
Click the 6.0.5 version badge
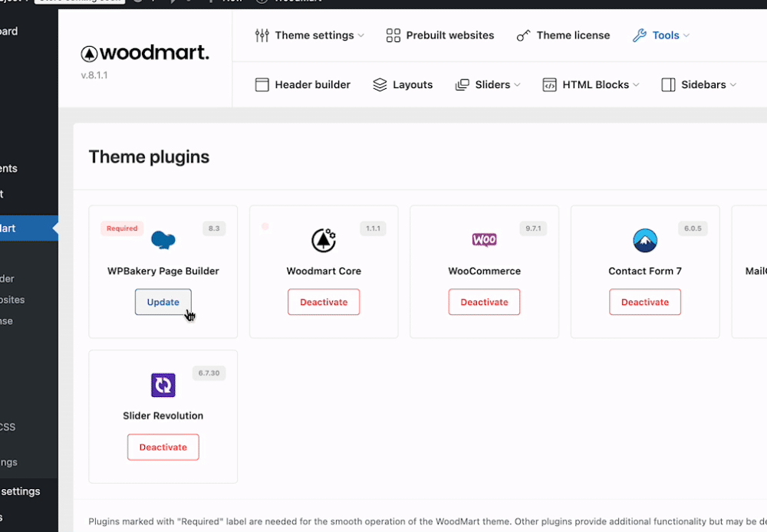tap(693, 228)
